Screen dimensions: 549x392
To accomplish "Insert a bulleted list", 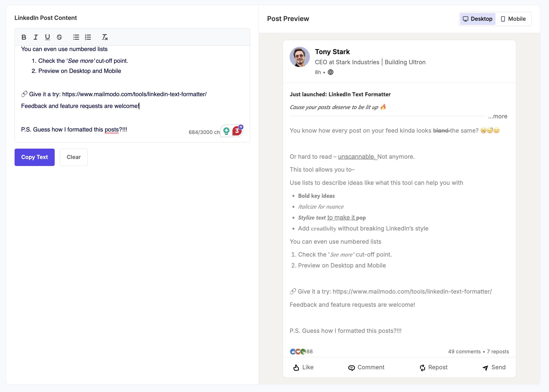I will [x=76, y=37].
